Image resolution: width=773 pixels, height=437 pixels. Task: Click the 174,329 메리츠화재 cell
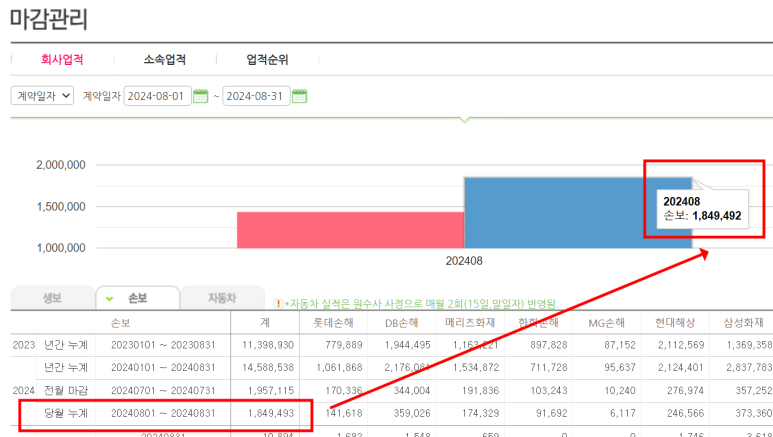click(481, 413)
